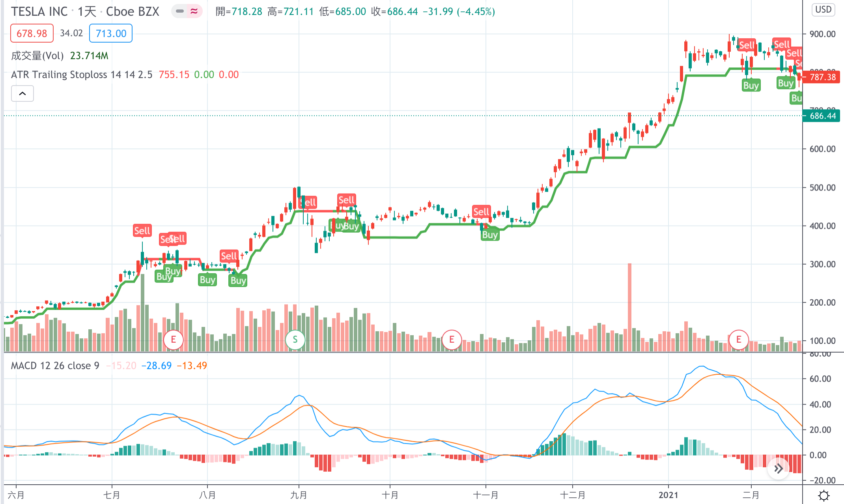
Task: Click the earnings E marker in late January
Action: point(738,340)
